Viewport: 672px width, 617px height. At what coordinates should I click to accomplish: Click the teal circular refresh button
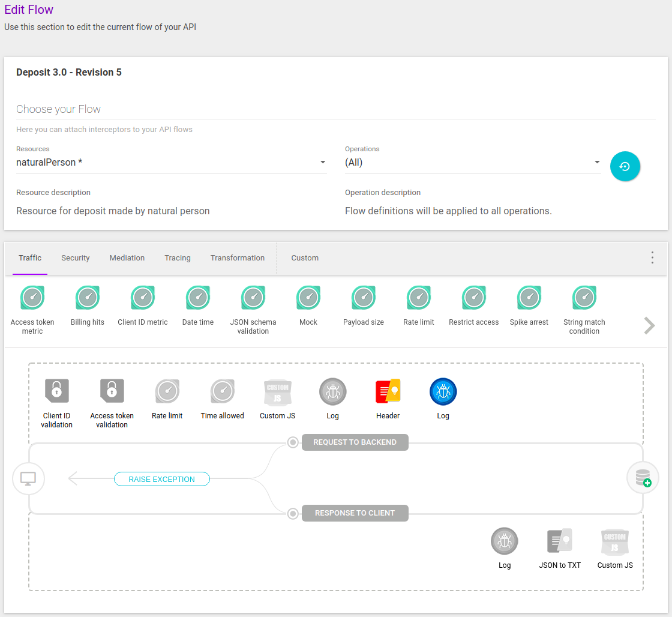click(625, 166)
